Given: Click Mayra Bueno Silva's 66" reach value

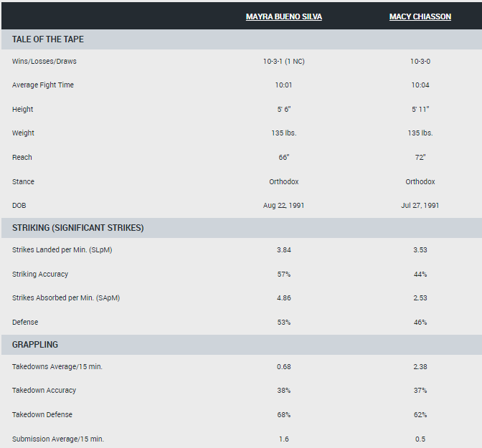Looking at the screenshot, I should point(283,158).
